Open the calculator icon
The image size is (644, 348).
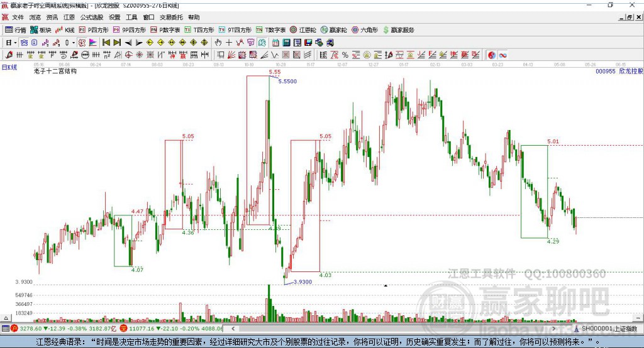click(286, 43)
